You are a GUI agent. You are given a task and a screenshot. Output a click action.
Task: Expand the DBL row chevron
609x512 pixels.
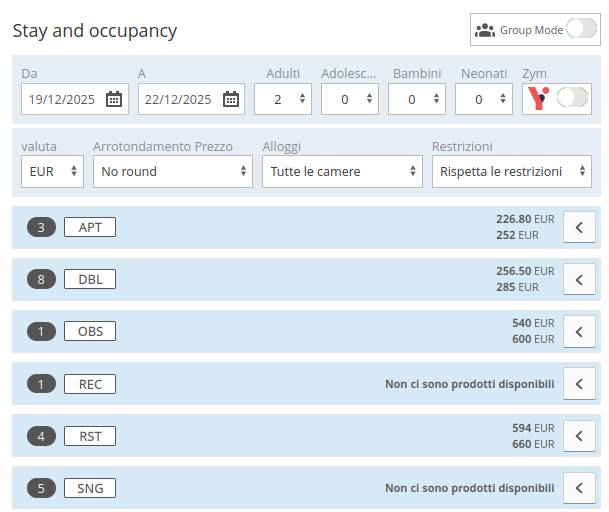tap(579, 279)
